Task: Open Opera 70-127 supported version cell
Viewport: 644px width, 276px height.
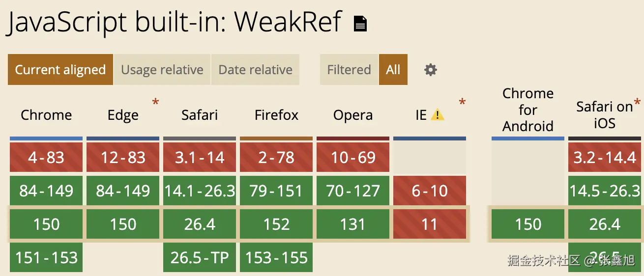Action: pos(353,191)
